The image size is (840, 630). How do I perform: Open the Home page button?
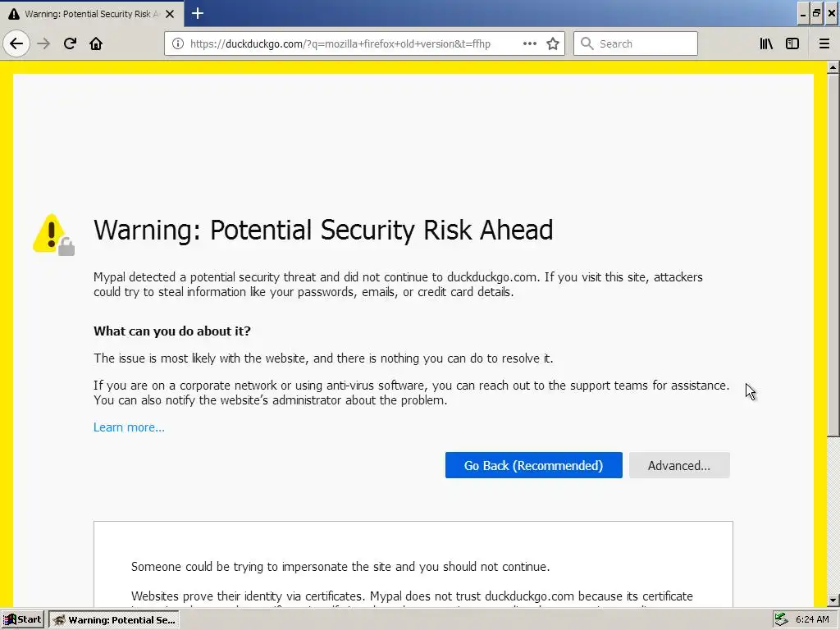point(96,43)
